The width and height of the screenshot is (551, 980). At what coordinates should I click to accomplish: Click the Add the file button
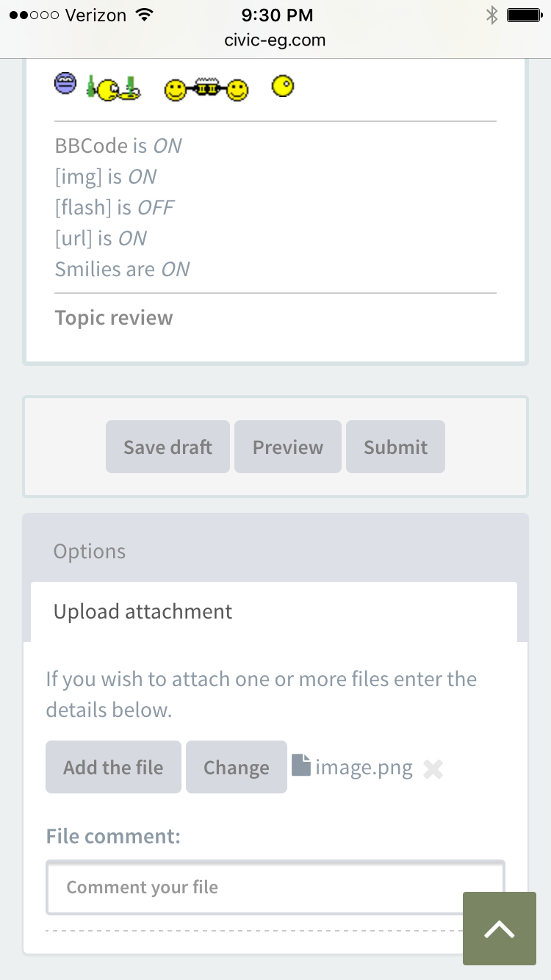click(113, 767)
